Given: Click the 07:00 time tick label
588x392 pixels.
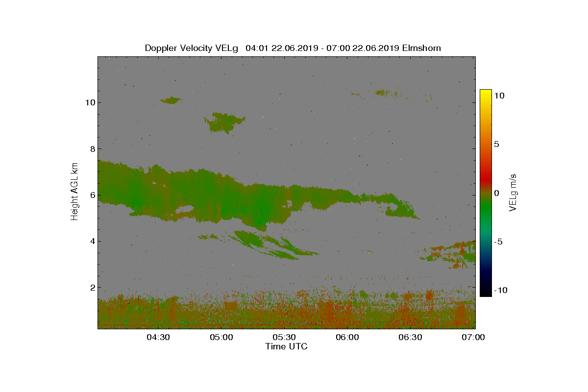Looking at the screenshot, I should 473,337.
